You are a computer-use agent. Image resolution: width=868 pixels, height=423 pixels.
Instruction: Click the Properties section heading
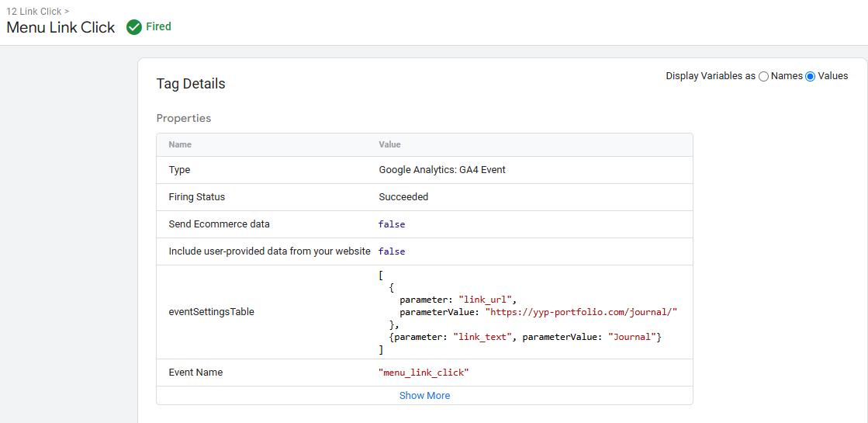[x=184, y=119]
